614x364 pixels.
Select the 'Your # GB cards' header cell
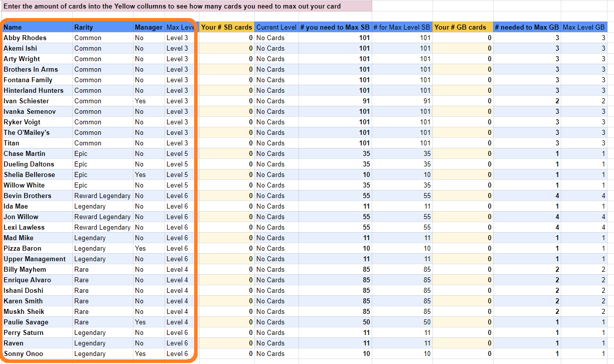[463, 27]
